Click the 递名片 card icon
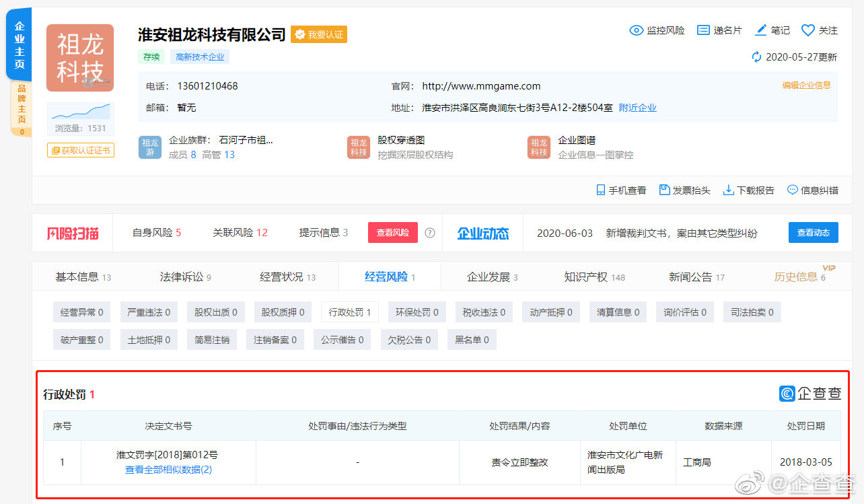 coord(703,30)
